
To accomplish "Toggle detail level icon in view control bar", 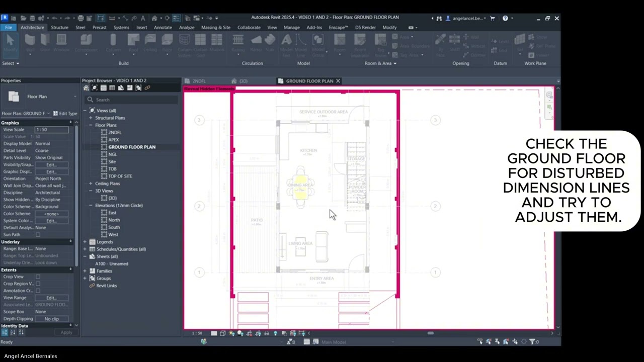I will tap(214, 333).
